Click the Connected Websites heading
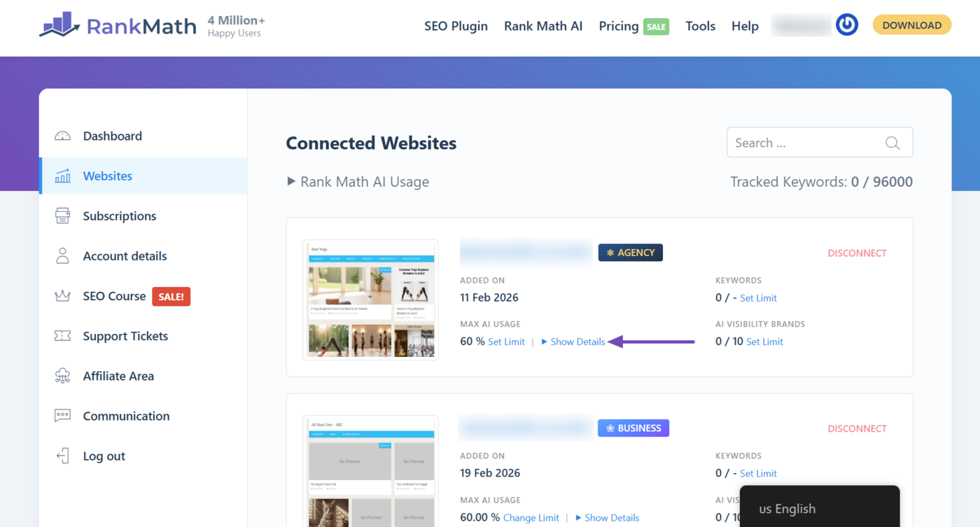 pyautogui.click(x=371, y=143)
